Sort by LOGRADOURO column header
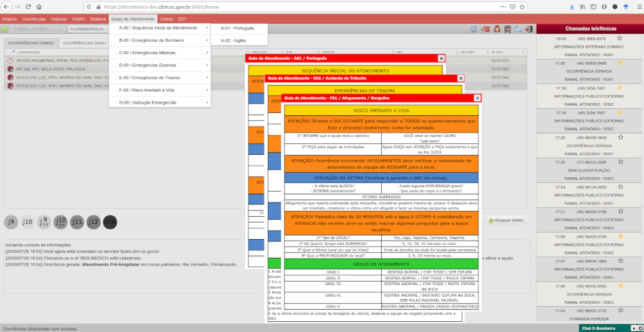The image size is (644, 332). [29, 53]
